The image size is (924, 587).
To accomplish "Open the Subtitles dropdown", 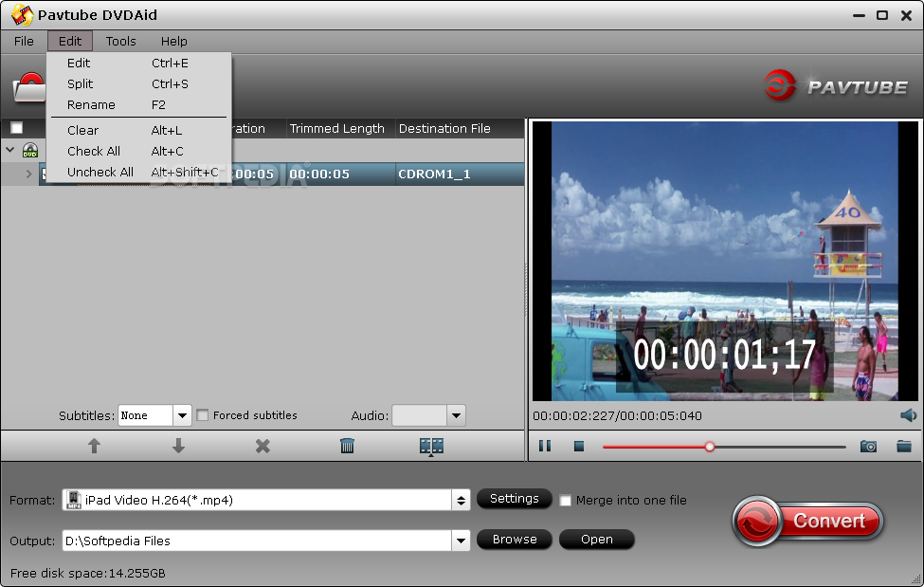I will click(x=182, y=415).
